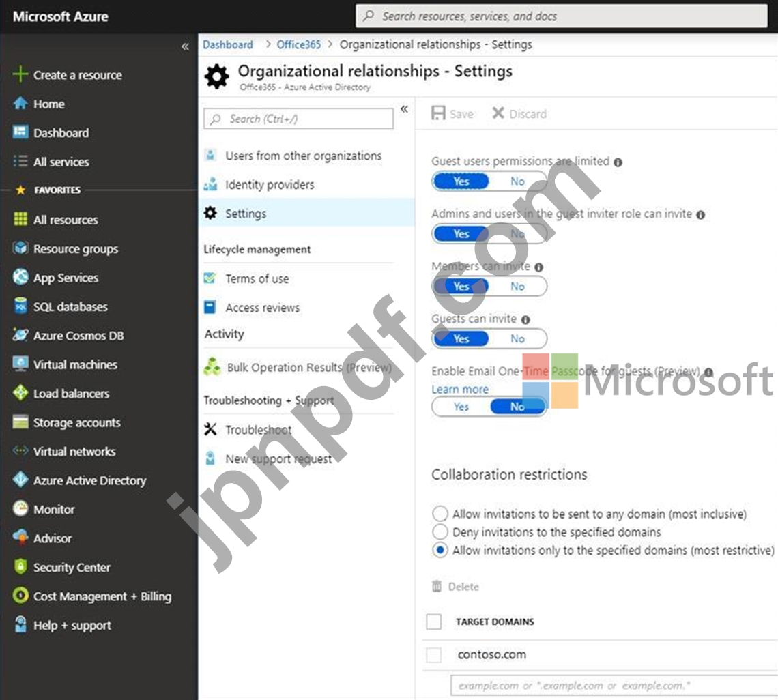Select the Dashboard icon in the sidebar

coord(20,132)
